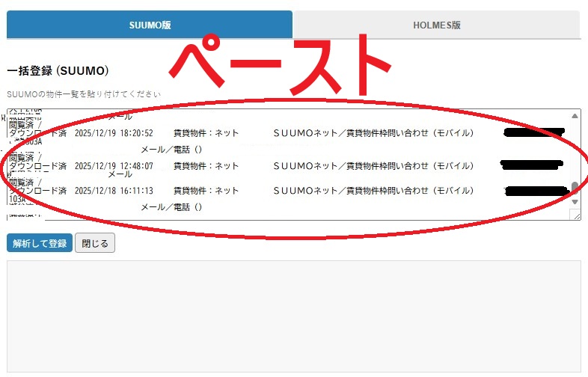Click the textarea scrollbar up arrow
Screen dimensions: 588x377
pyautogui.click(x=575, y=116)
